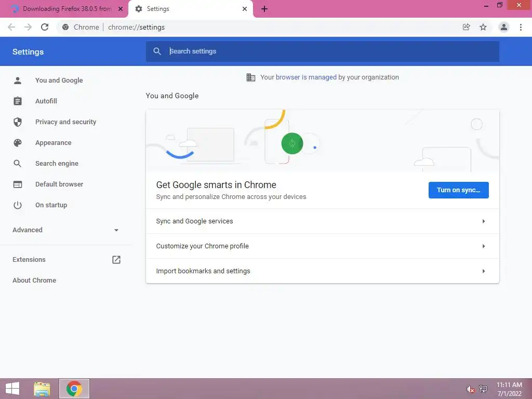
Task: Open Search engine settings
Action: pos(57,164)
